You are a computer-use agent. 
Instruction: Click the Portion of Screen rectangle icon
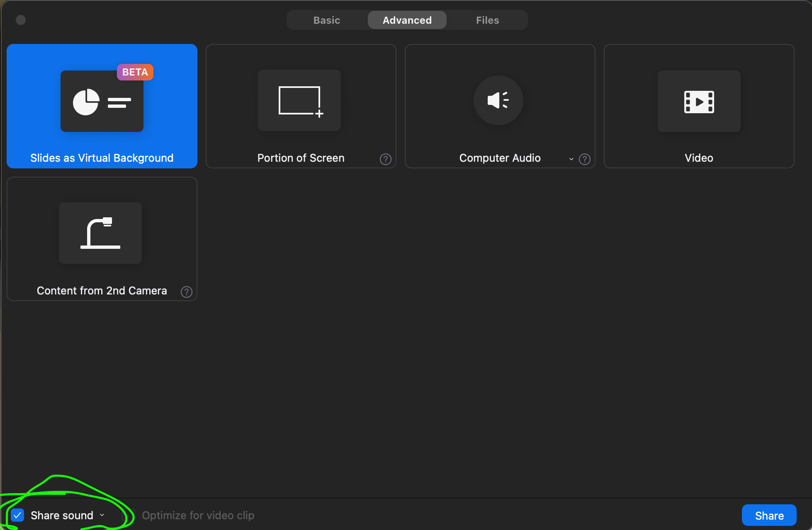(x=300, y=100)
